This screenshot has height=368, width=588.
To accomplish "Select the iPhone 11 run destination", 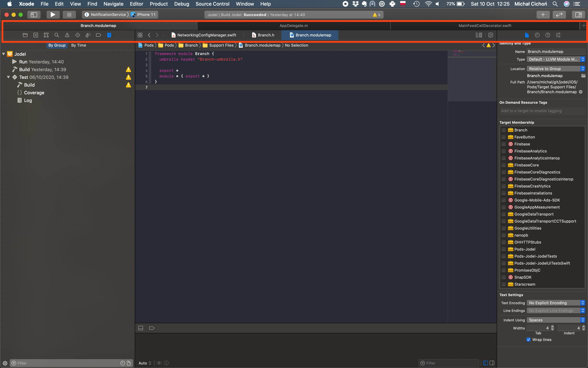I will [x=143, y=15].
